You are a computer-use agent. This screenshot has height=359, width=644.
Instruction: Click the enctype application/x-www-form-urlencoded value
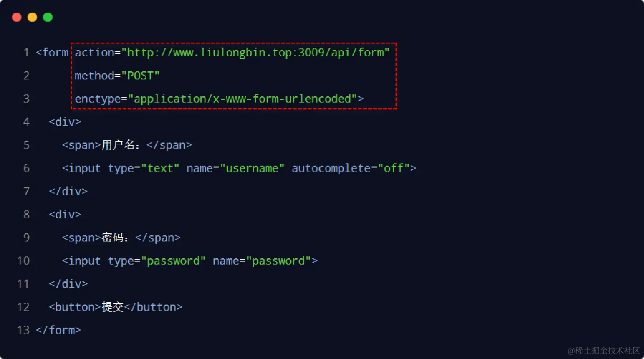tap(243, 98)
